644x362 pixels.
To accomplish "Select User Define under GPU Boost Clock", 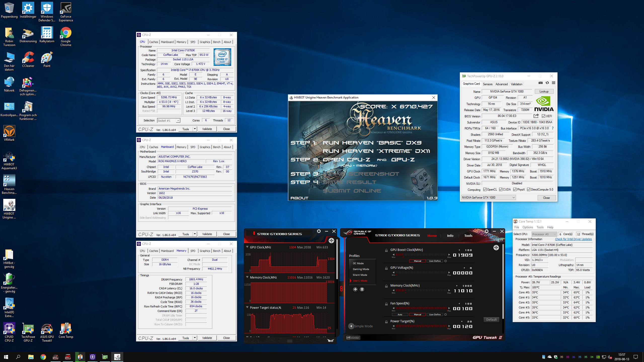I will tap(435, 261).
